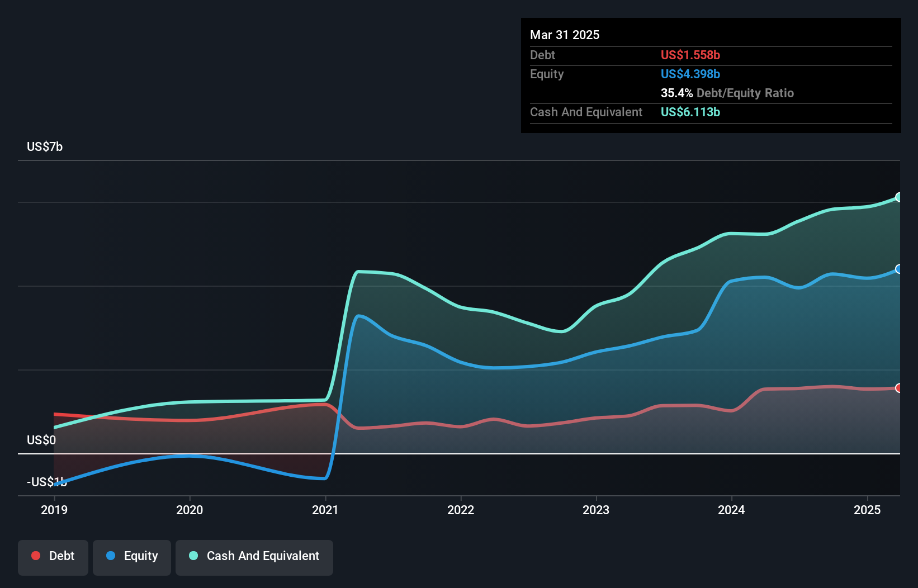The height and width of the screenshot is (588, 918).
Task: Click the teal Cash endpoint marker
Action: tap(898, 197)
